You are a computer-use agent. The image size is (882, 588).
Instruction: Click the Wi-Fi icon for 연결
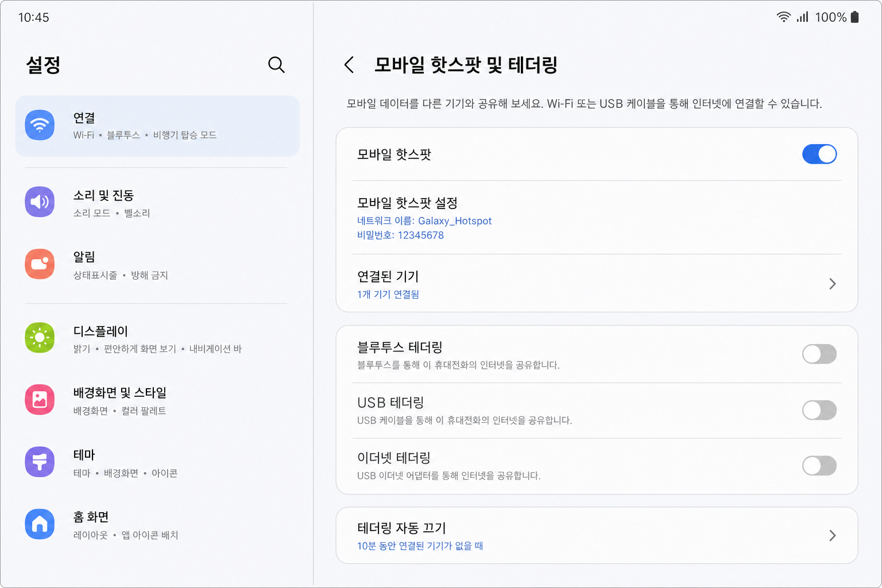(40, 125)
